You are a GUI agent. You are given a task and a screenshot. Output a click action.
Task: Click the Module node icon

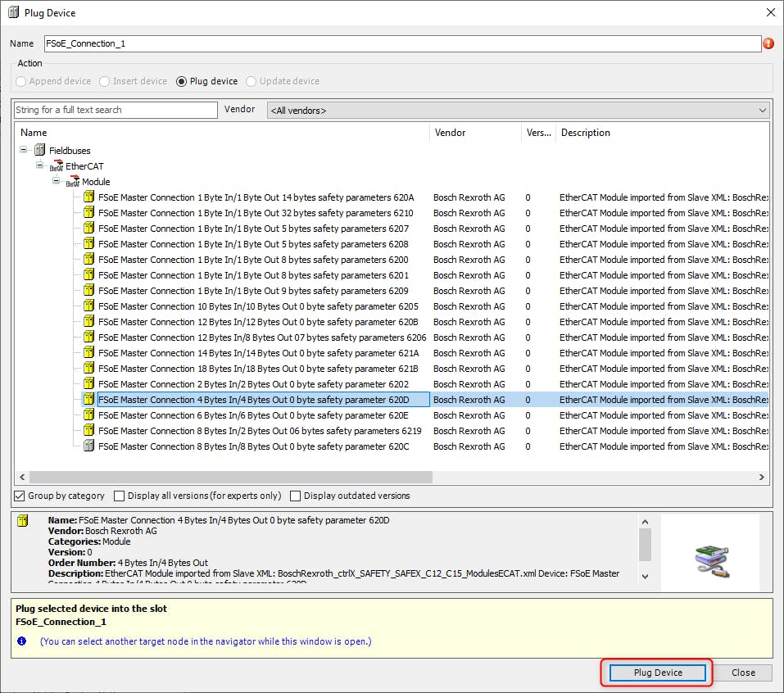[x=73, y=182]
